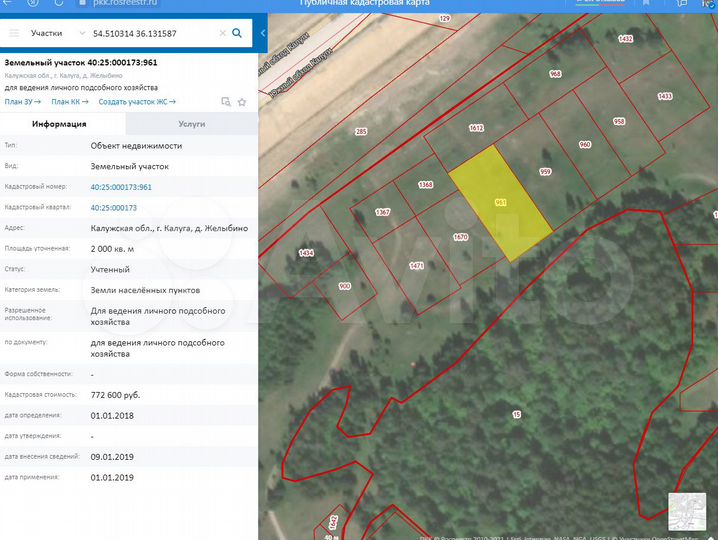Click the zoom-to-object icon beside the star
The image size is (718, 540).
click(226, 101)
